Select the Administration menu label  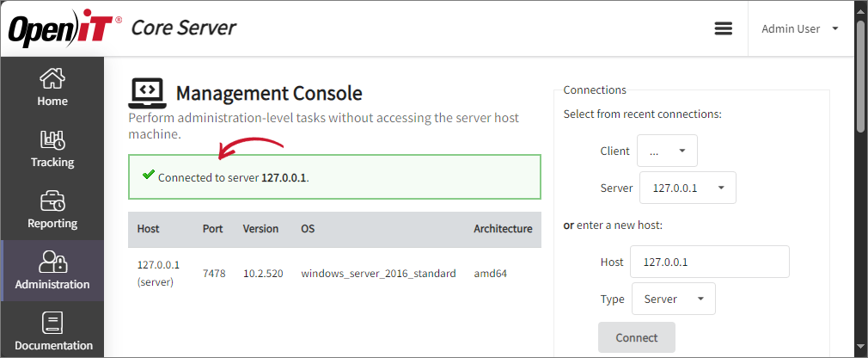pos(52,284)
